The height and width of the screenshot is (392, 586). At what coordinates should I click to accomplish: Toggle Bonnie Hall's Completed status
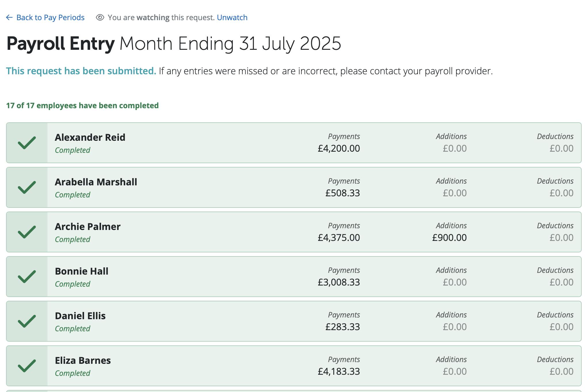point(72,284)
